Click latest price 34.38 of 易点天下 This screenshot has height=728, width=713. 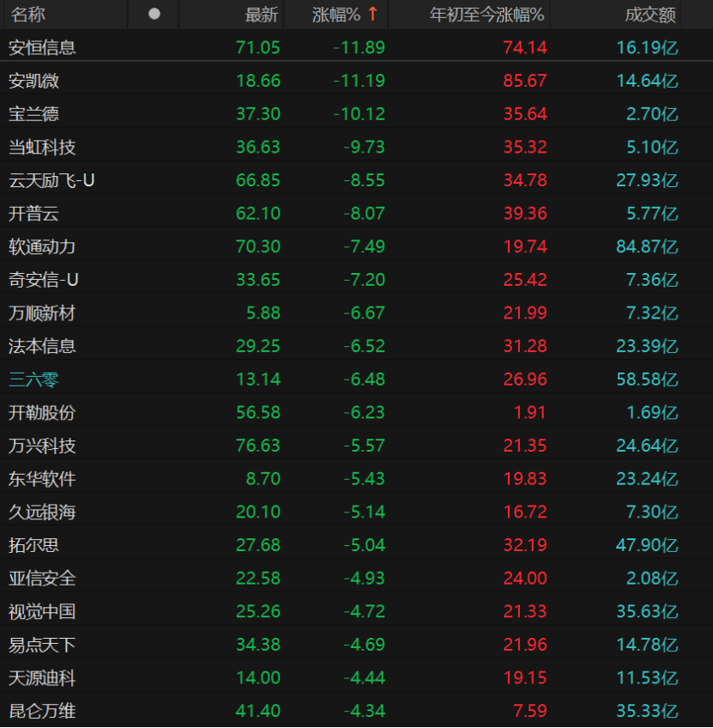[258, 645]
